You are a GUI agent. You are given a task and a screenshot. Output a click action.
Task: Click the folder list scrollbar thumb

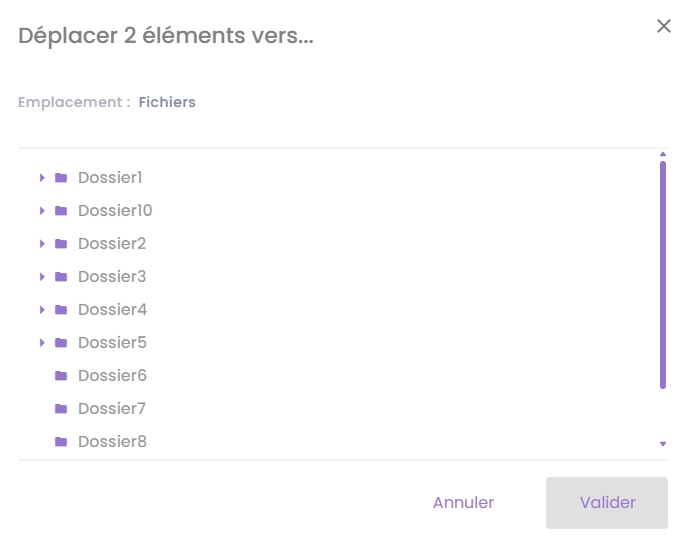click(x=663, y=275)
